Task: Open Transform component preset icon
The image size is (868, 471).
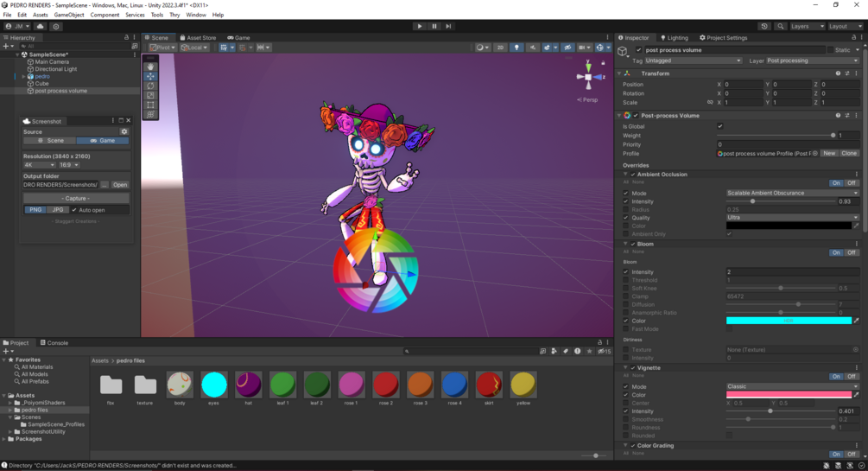Action: tap(847, 73)
